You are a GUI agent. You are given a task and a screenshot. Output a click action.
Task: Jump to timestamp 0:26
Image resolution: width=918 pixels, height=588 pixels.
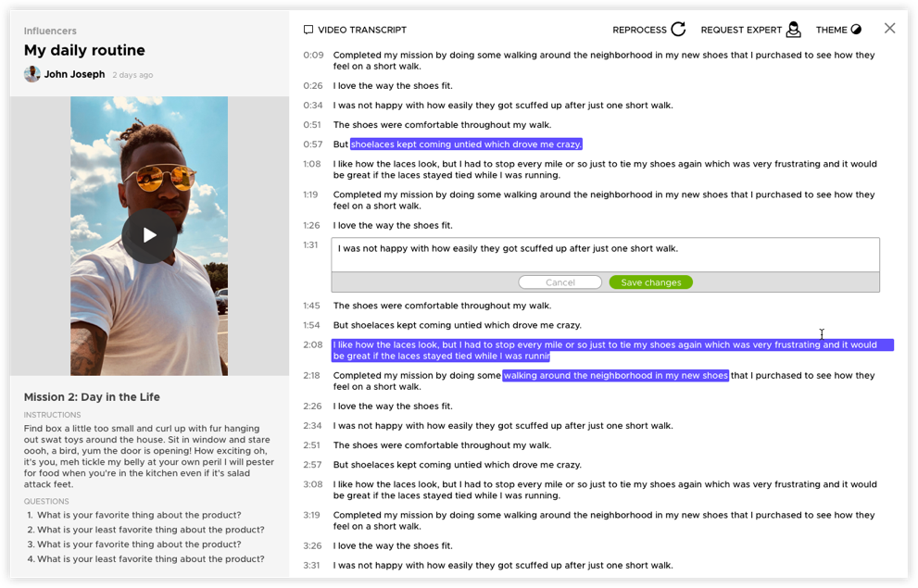click(312, 85)
